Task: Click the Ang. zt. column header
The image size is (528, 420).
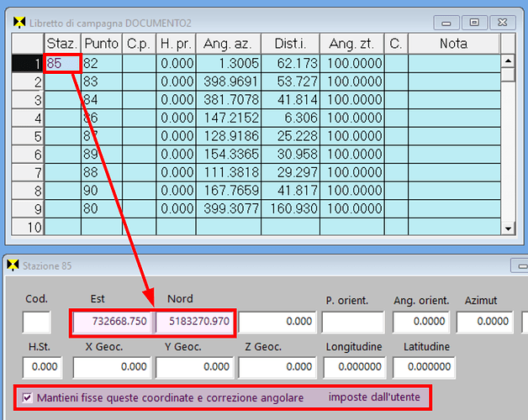Action: tap(352, 44)
